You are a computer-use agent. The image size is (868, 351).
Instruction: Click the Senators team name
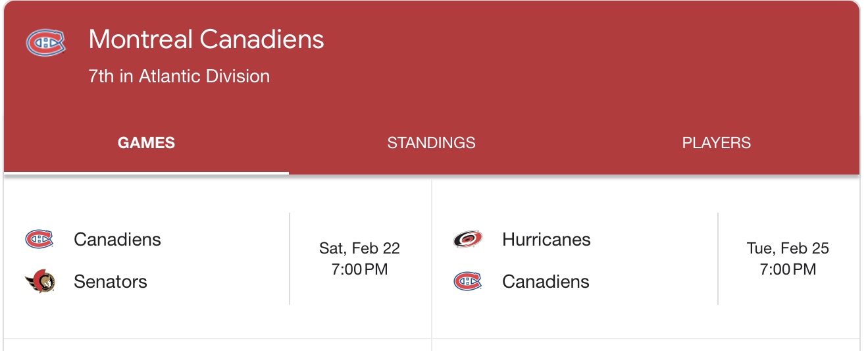[111, 282]
